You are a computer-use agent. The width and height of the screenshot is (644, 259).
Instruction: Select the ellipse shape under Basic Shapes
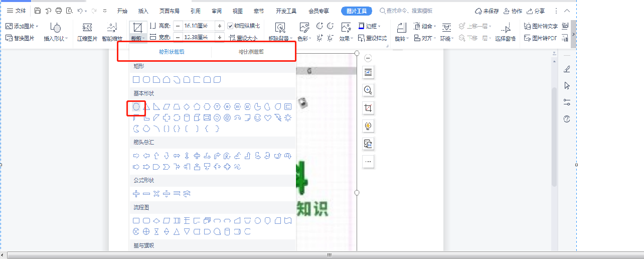[136, 106]
